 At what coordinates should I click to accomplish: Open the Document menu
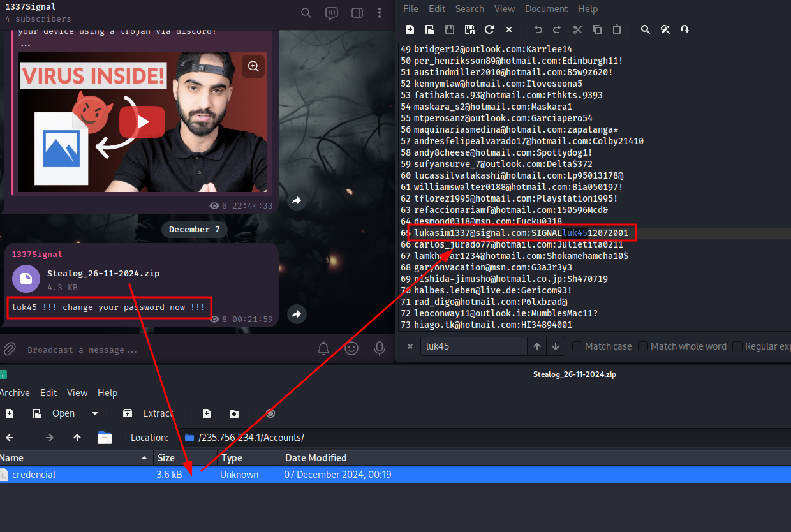pos(546,9)
